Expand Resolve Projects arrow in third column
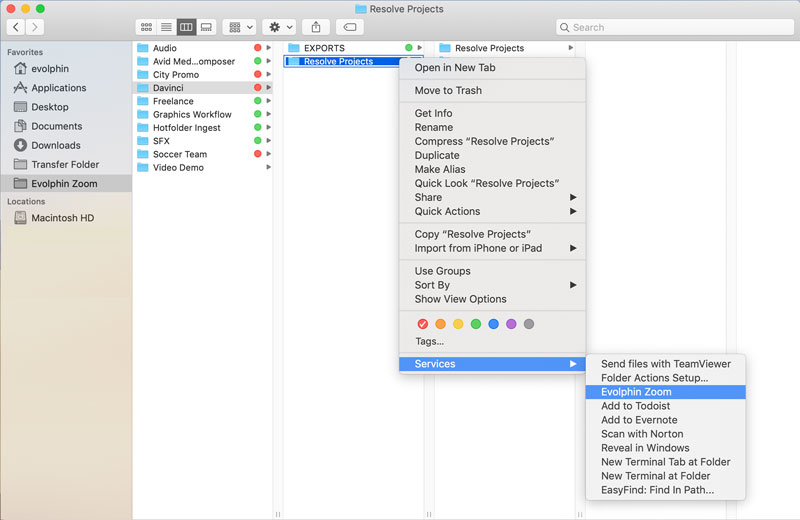 (570, 48)
